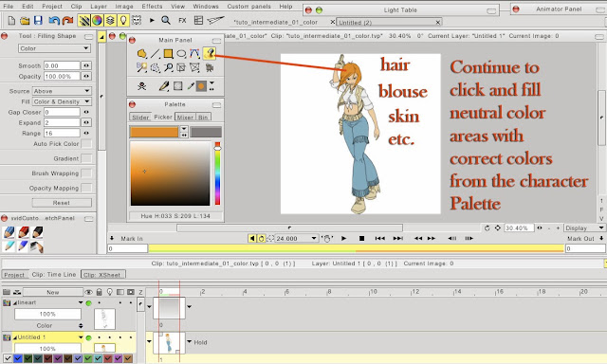This screenshot has width=607, height=364.
Task: Activate the magic wand selection tool
Action: (x=141, y=67)
